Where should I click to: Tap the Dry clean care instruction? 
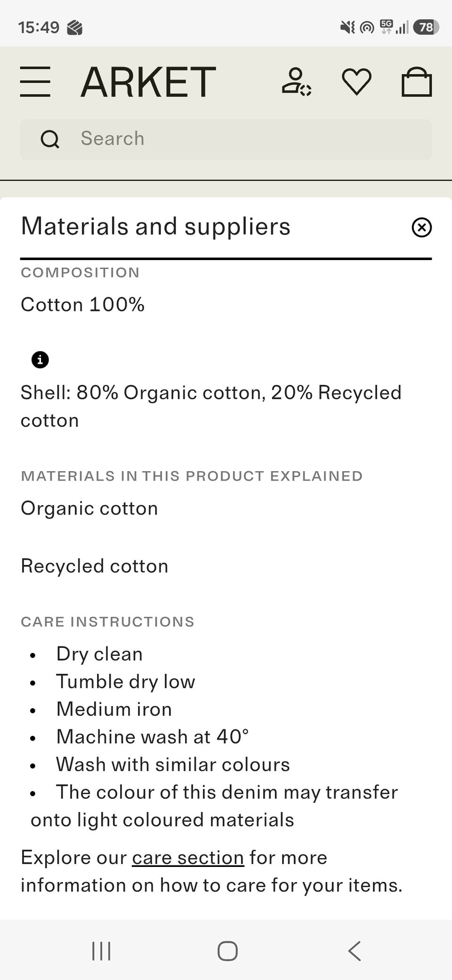coord(99,654)
